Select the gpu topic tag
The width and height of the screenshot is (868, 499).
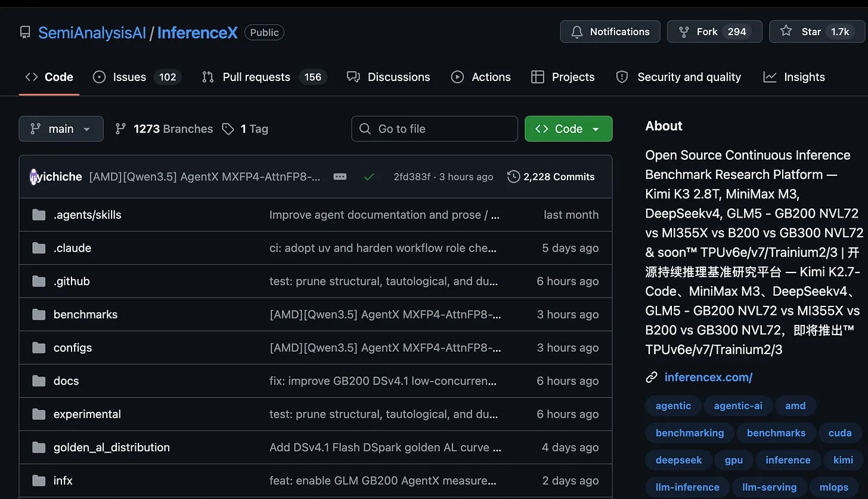point(734,460)
